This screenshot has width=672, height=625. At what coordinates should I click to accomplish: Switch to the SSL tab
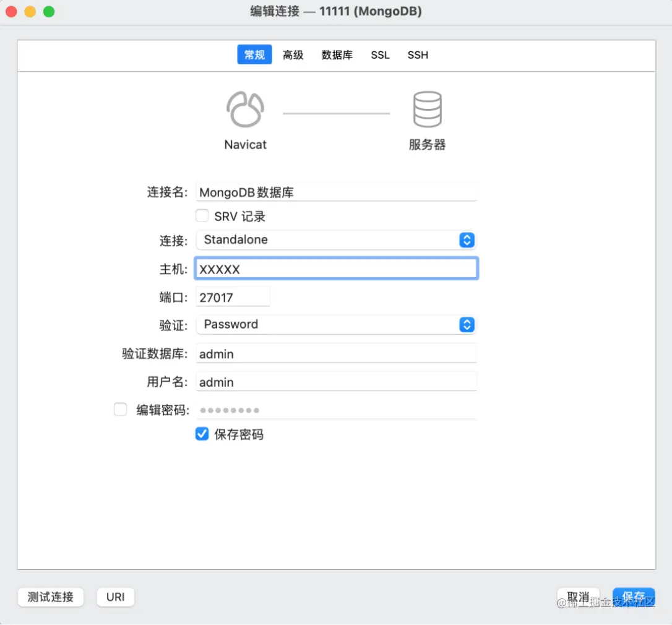380,55
